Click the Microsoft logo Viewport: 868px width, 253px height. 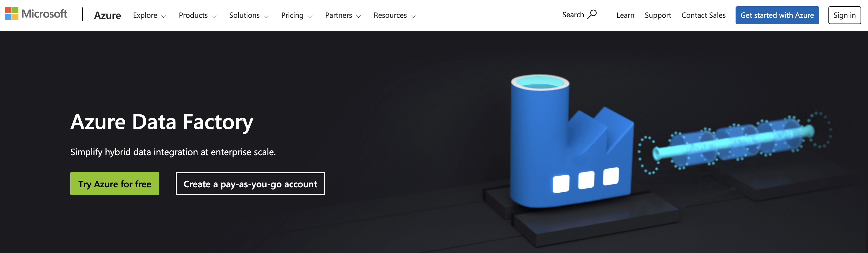(36, 14)
